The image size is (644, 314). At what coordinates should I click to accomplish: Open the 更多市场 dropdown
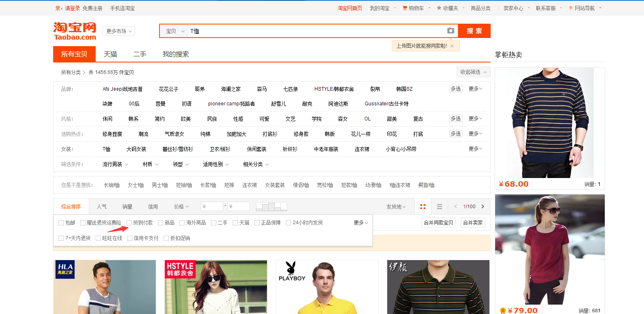pos(119,31)
